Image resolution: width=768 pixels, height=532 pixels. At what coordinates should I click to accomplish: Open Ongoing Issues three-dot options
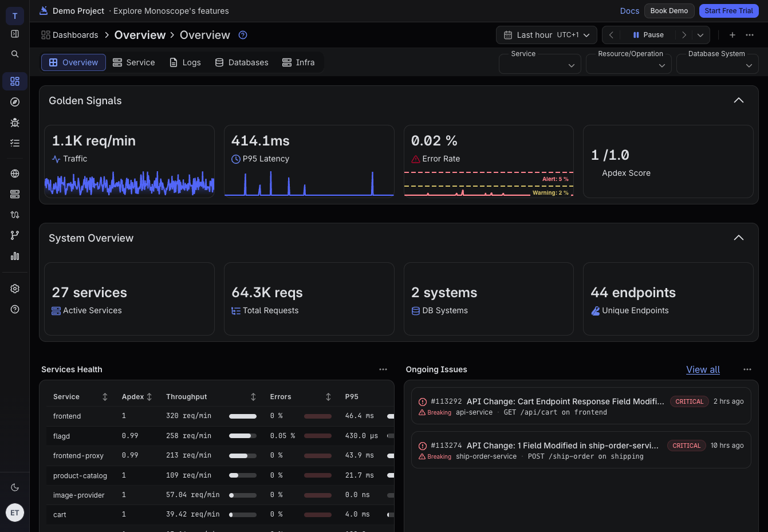tap(747, 369)
